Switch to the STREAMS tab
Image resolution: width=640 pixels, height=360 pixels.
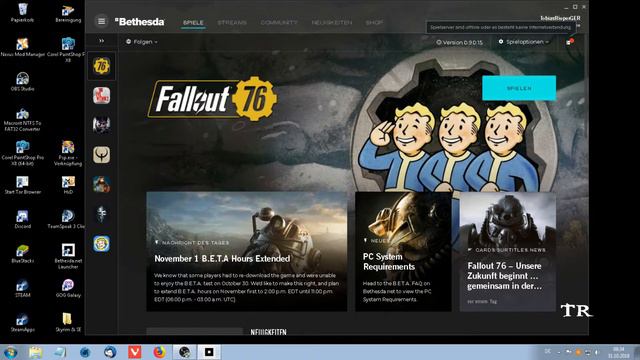(232, 22)
